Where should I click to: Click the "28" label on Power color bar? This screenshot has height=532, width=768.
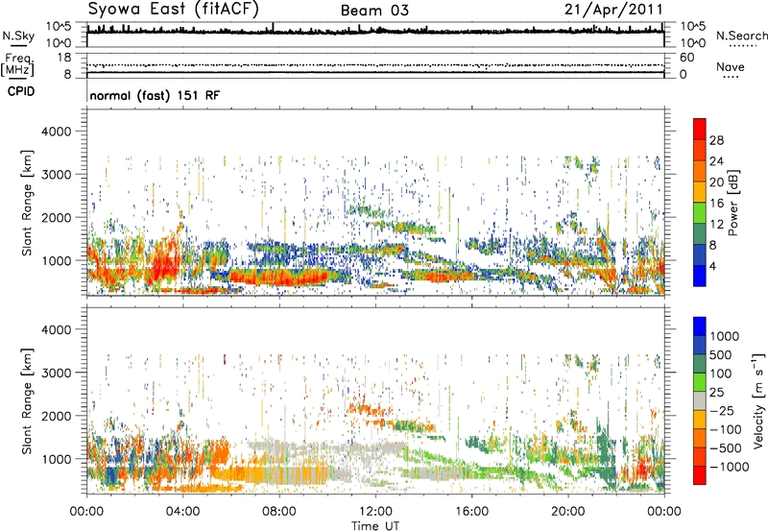tap(716, 140)
